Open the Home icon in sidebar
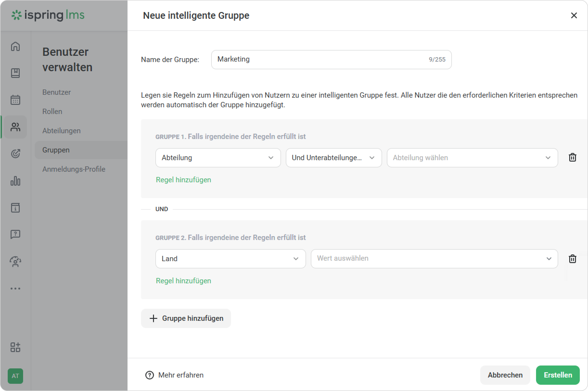Image resolution: width=588 pixels, height=391 pixels. pos(15,46)
